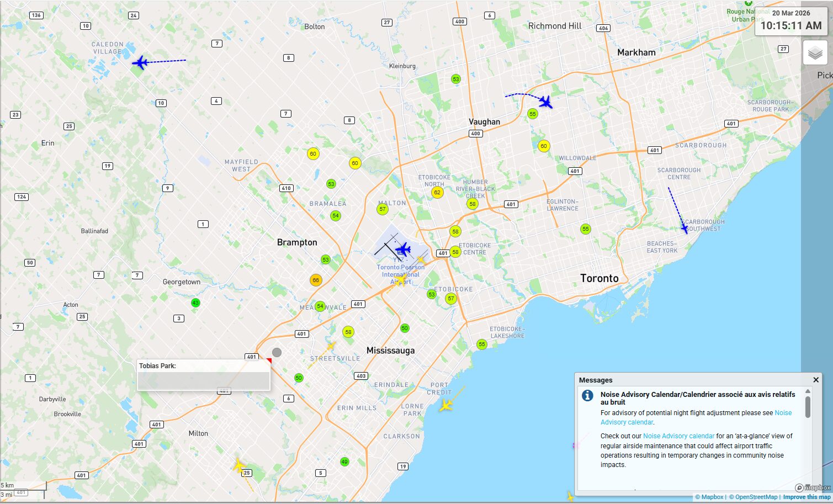
Task: Click the Richmond Hill label
Action: click(x=555, y=26)
